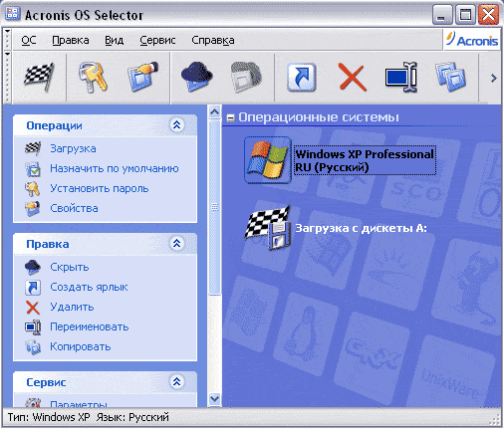
Task: Select the Windows XP logo icon
Action: [268, 160]
